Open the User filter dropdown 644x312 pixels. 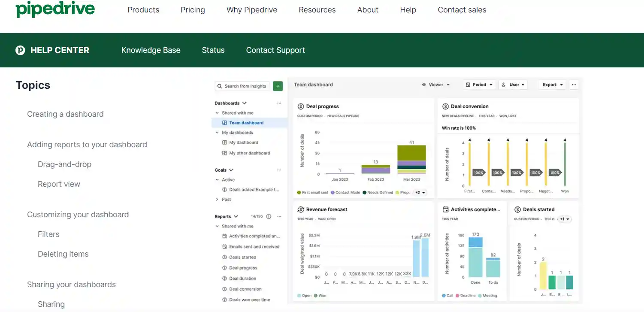(x=513, y=85)
